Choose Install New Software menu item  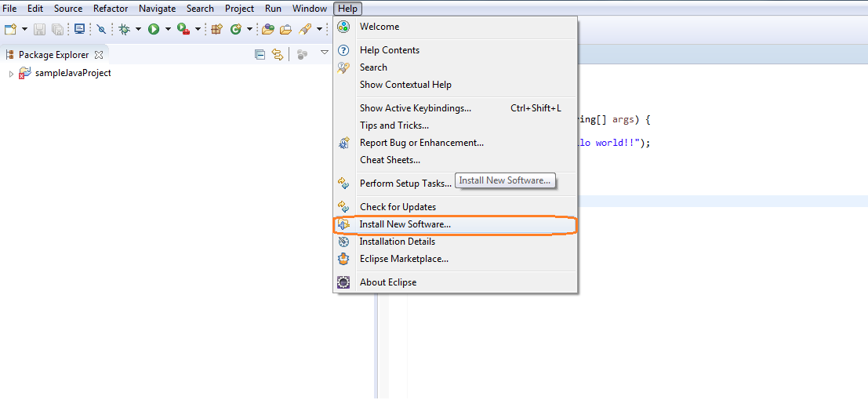455,225
